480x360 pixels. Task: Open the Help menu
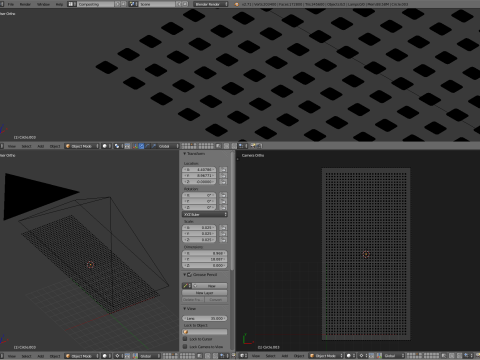coord(59,4)
